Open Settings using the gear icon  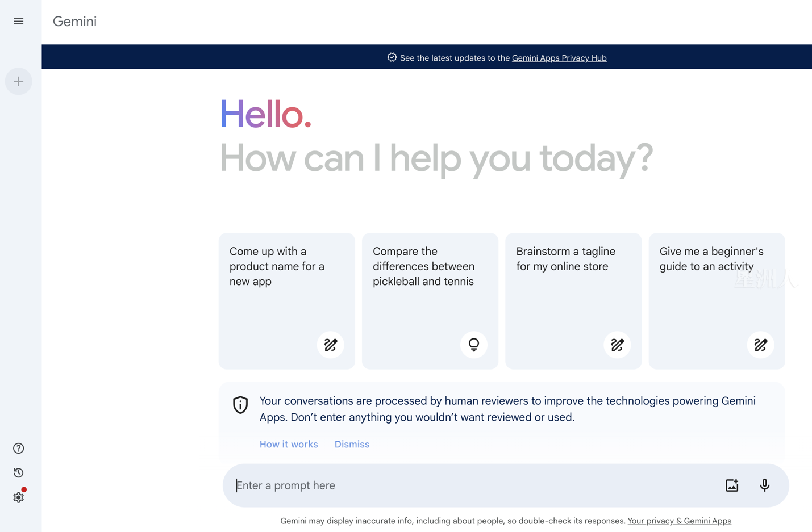(18, 497)
